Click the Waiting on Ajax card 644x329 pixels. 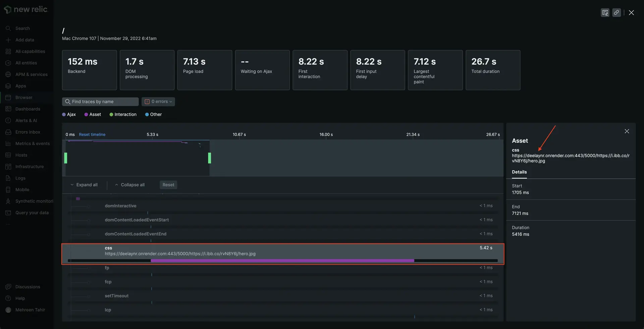click(262, 70)
